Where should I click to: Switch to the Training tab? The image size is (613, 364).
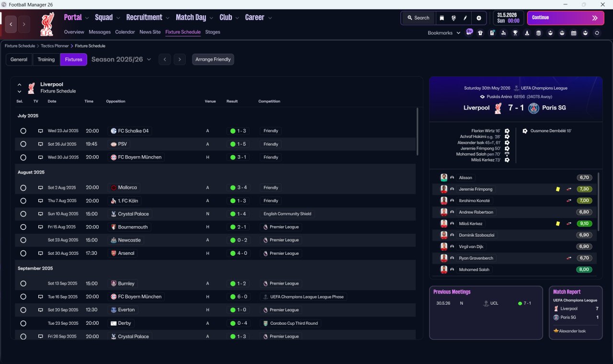[46, 59]
